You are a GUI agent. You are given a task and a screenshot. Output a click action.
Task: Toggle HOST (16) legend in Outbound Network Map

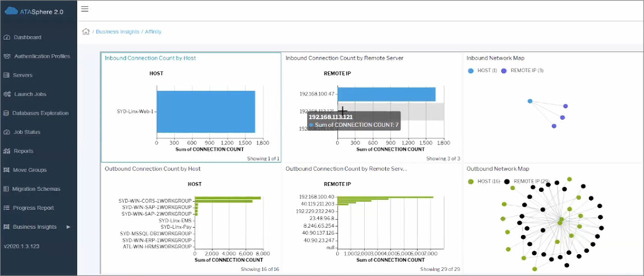pos(484,182)
